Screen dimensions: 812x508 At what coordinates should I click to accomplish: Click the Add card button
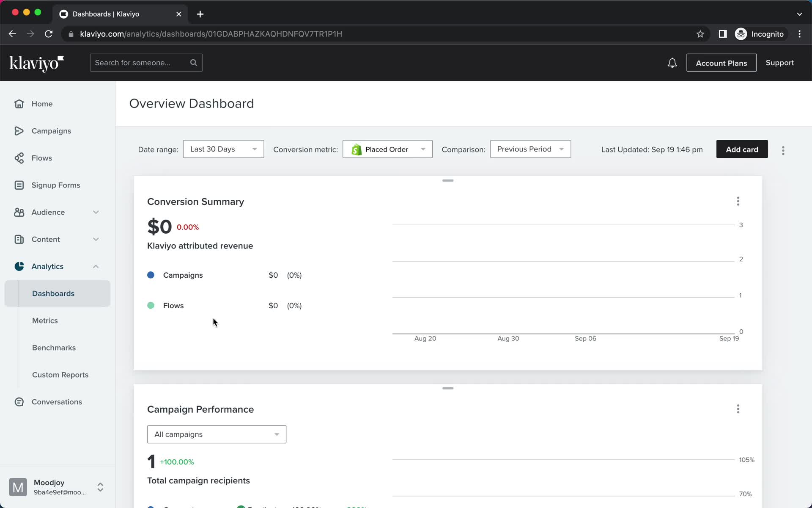tap(742, 149)
